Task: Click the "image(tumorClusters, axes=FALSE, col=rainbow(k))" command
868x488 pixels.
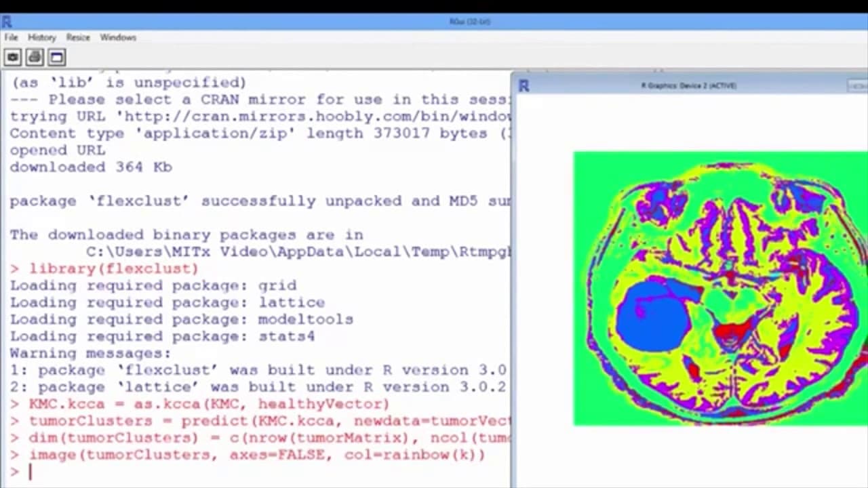Action: tap(248, 455)
